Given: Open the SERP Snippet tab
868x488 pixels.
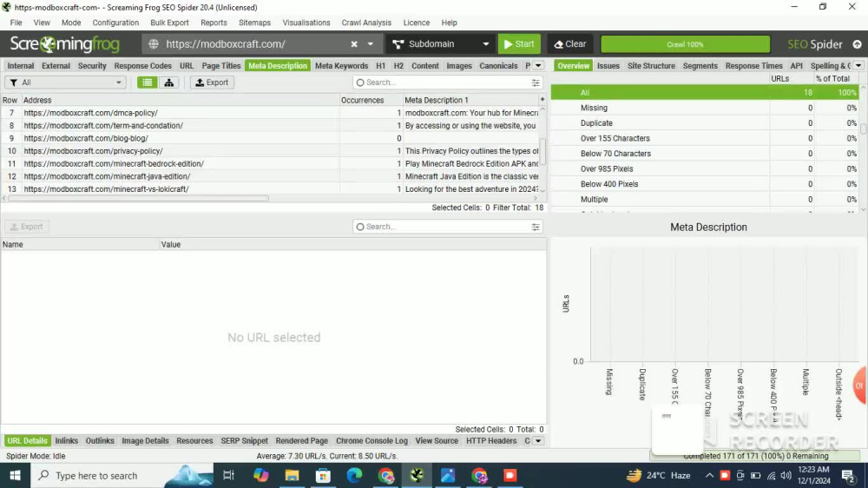Looking at the screenshot, I should pos(244,441).
